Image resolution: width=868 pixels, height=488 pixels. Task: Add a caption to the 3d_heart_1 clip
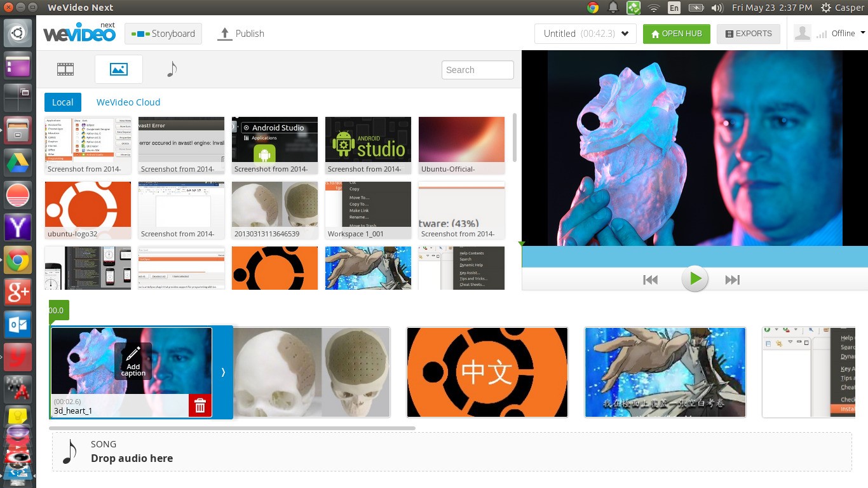133,361
